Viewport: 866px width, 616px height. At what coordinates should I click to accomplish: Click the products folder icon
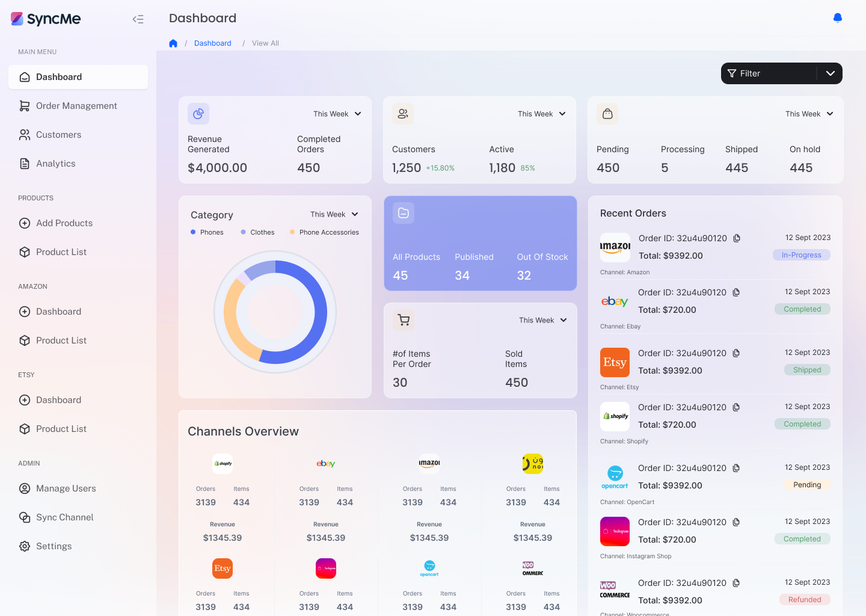[x=404, y=213]
